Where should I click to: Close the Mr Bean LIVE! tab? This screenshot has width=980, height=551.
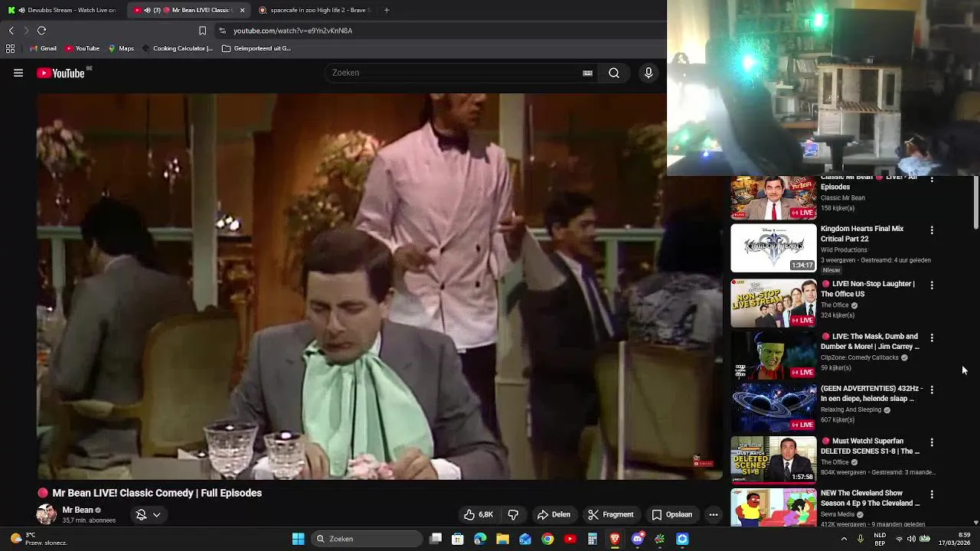click(243, 10)
